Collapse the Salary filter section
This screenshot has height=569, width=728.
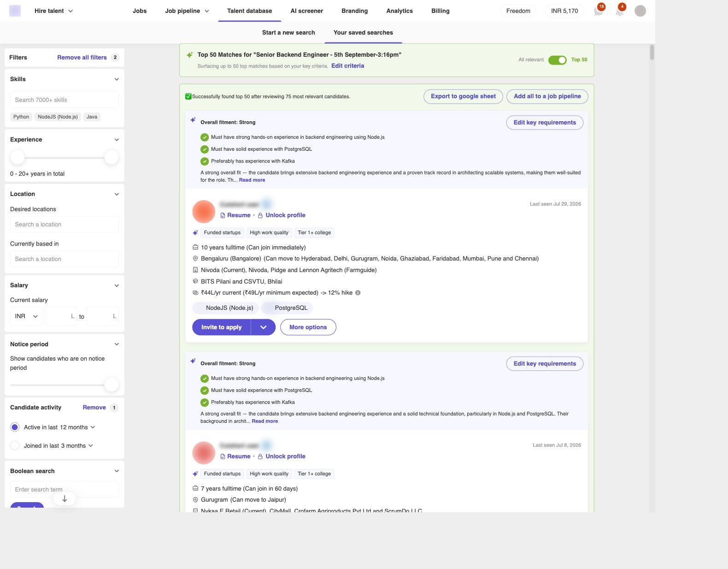[x=117, y=285]
